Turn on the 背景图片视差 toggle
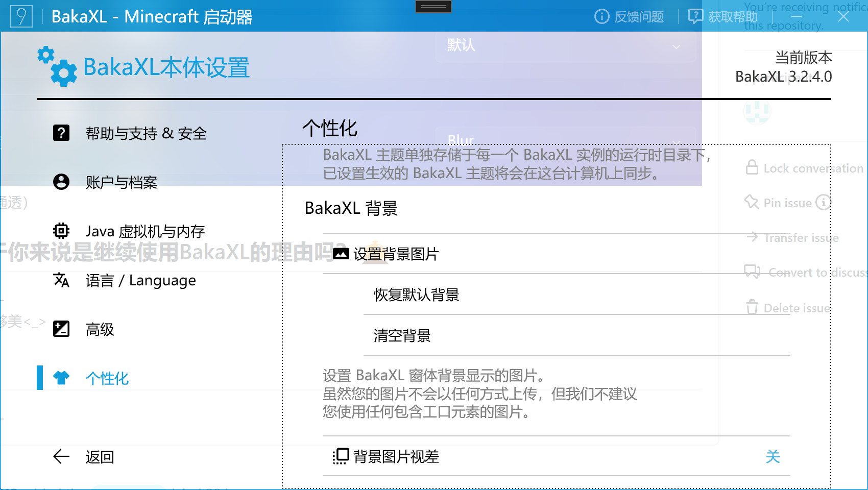This screenshot has width=868, height=490. pyautogui.click(x=773, y=457)
